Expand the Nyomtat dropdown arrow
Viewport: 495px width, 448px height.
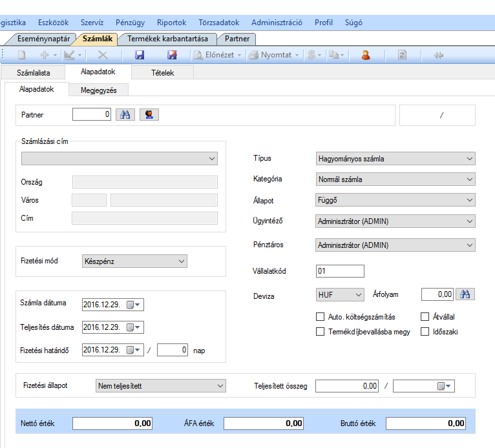[x=297, y=55]
